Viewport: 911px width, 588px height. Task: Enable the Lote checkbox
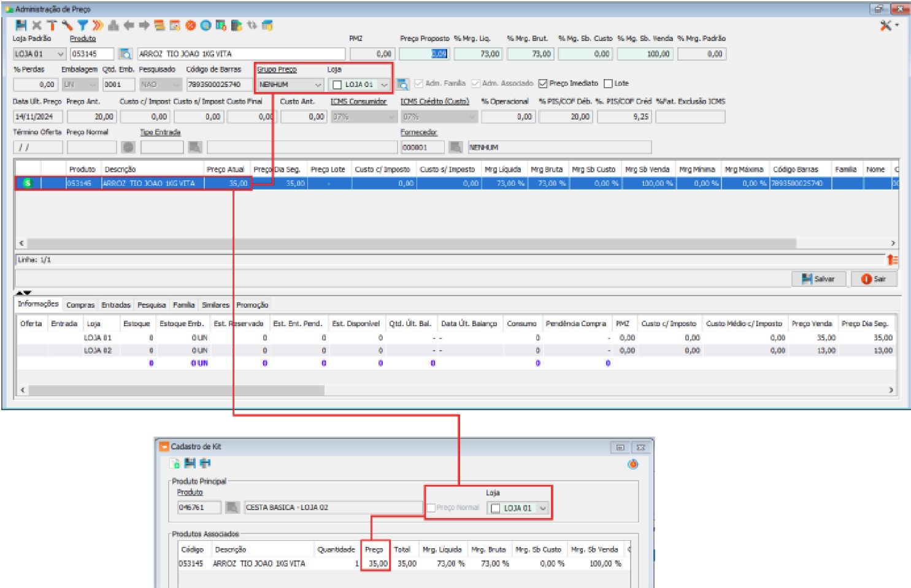point(608,83)
